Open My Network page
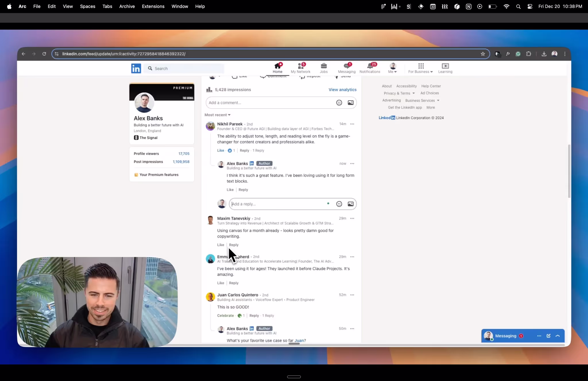The image size is (588, 381). tap(300, 68)
